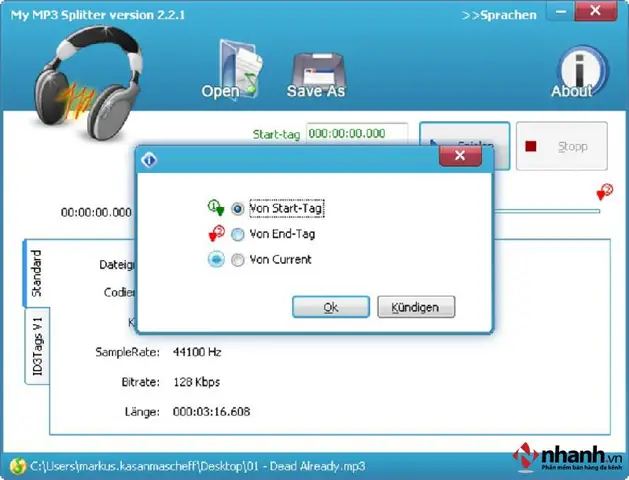Click the Stopp button
The width and height of the screenshot is (629, 480).
tap(562, 146)
